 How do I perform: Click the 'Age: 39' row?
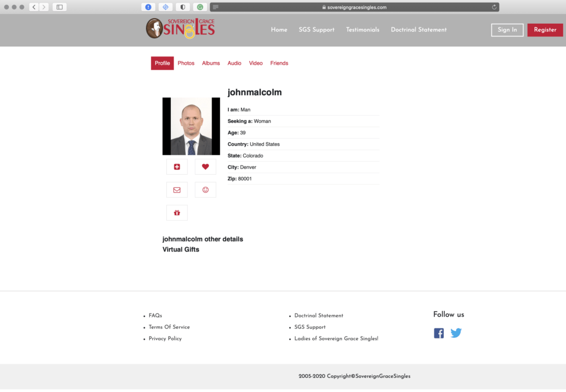point(303,133)
